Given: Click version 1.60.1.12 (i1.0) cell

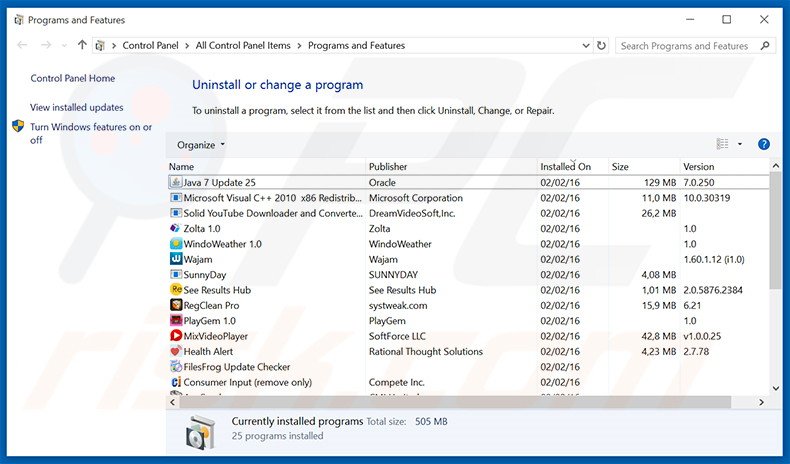Looking at the screenshot, I should click(714, 259).
